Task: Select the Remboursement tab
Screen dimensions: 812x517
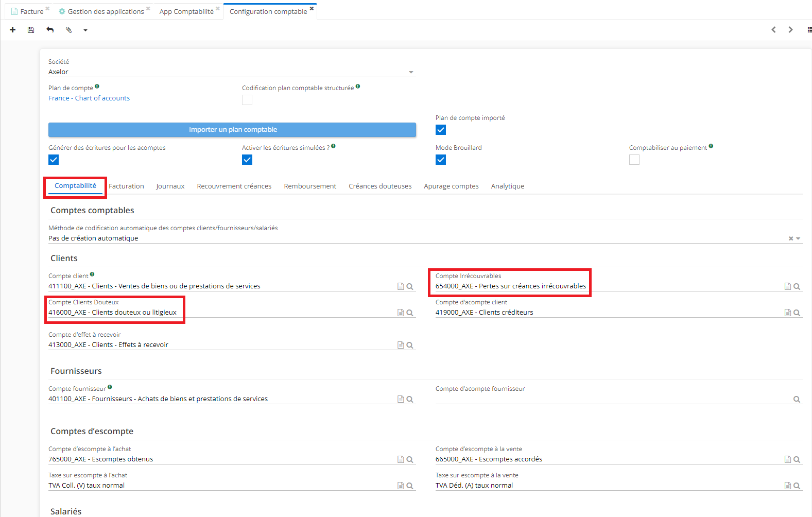Action: pyautogui.click(x=310, y=186)
